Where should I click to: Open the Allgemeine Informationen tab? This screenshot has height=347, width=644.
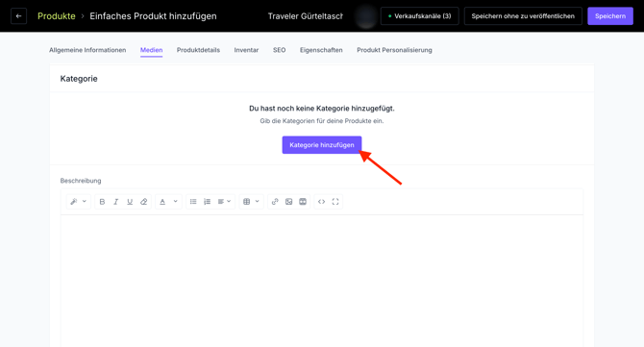87,50
